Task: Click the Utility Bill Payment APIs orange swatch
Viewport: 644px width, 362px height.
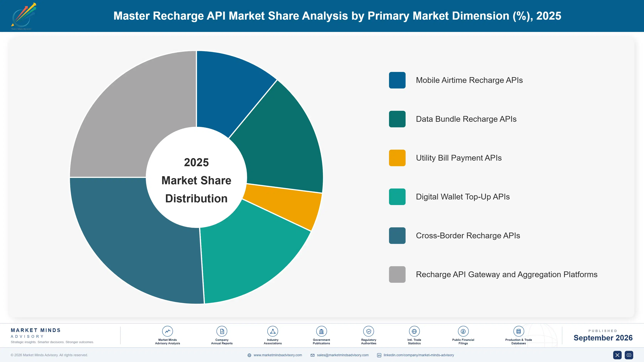Action: (397, 158)
